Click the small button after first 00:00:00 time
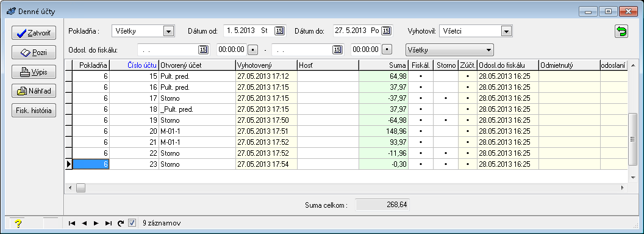Viewport: 644px width, 234px height. click(x=253, y=49)
